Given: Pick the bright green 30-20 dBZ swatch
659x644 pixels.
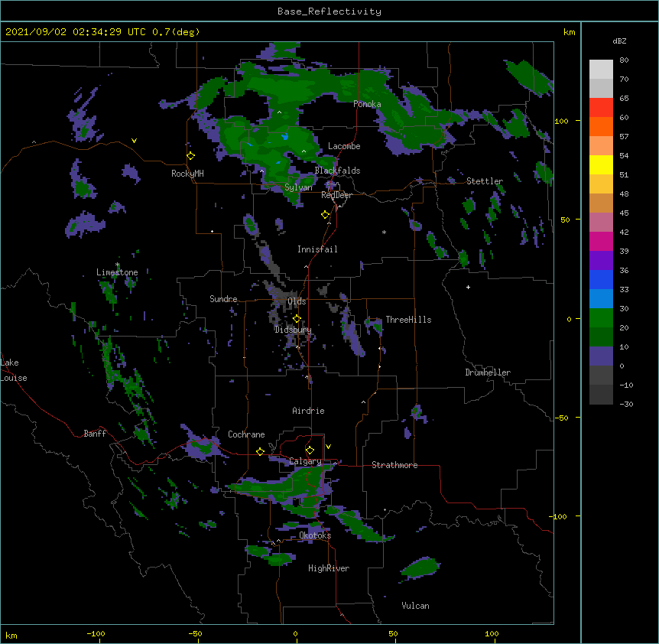Looking at the screenshot, I should click(601, 318).
